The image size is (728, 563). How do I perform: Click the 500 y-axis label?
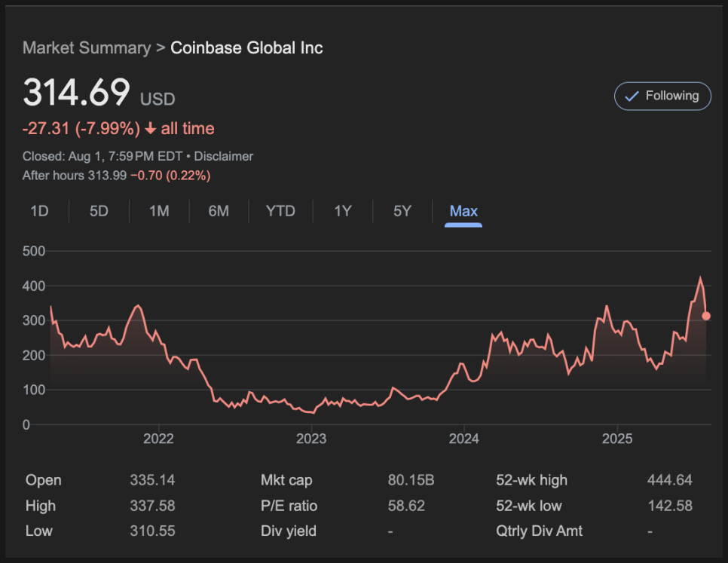tap(34, 251)
